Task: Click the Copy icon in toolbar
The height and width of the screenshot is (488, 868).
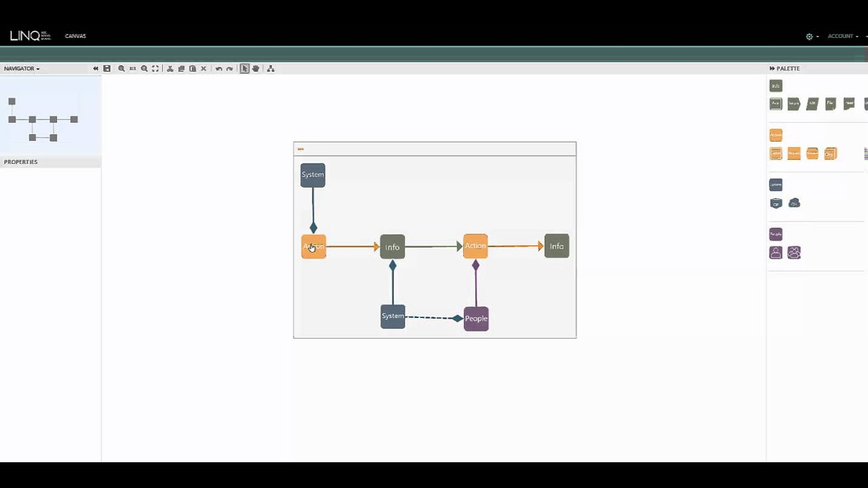Action: pos(181,68)
